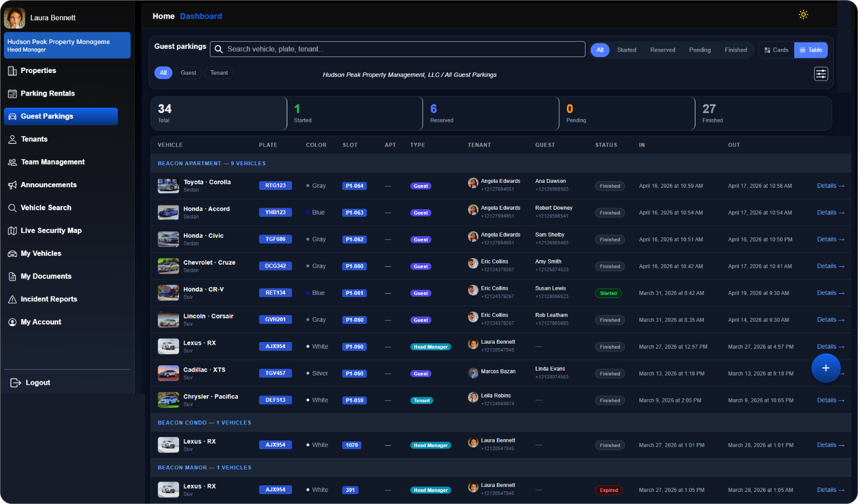Open My Documents in the sidebar
This screenshot has width=858, height=504.
pos(46,277)
